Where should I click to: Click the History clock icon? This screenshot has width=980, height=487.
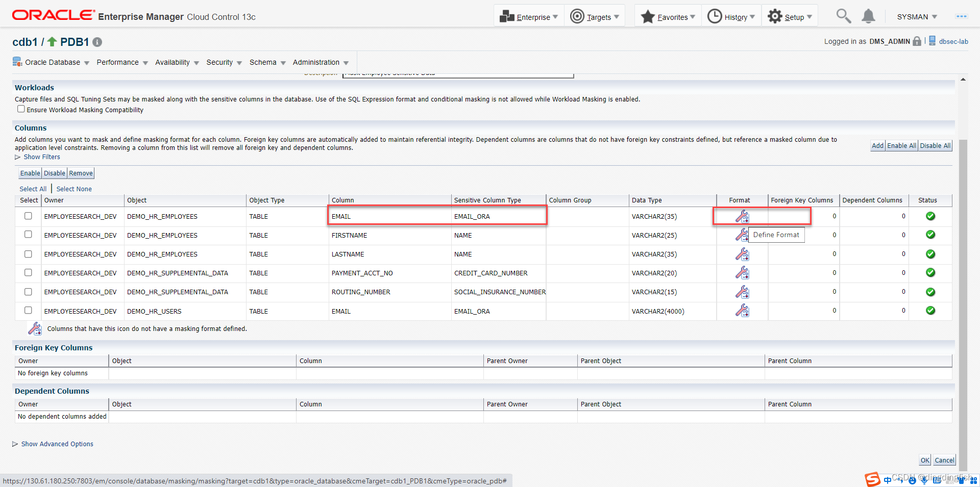click(x=715, y=16)
